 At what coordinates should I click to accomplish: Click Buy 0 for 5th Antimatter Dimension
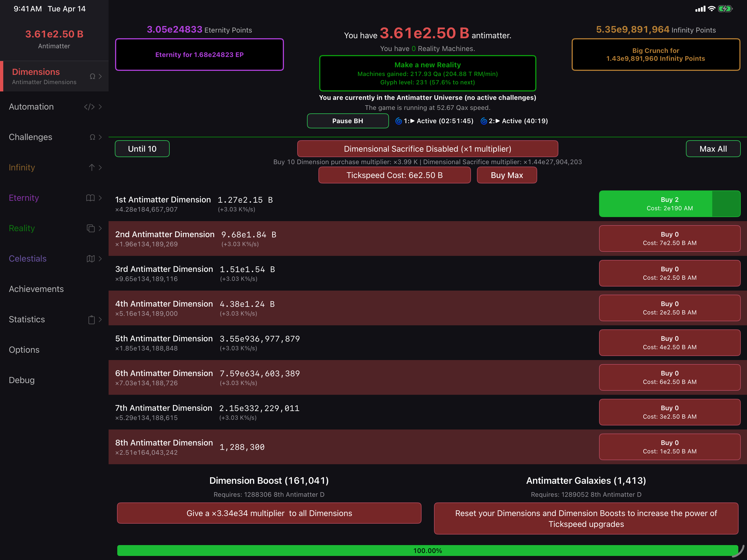coord(670,343)
